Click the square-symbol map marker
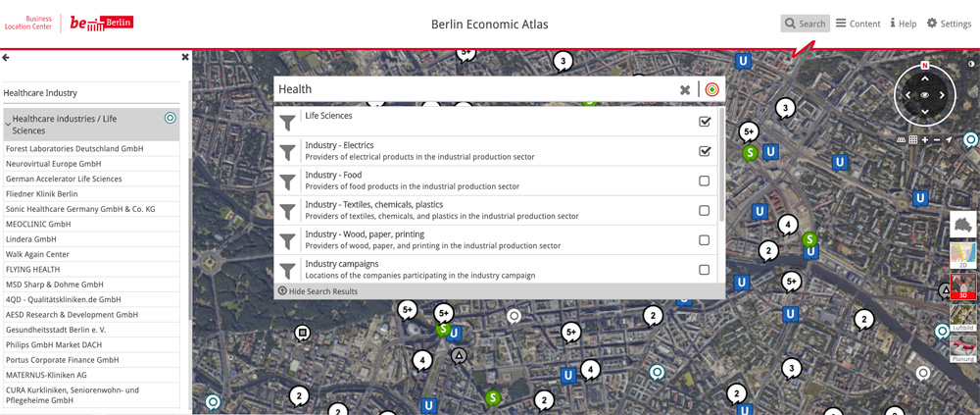This screenshot has width=980, height=415. pos(303,333)
